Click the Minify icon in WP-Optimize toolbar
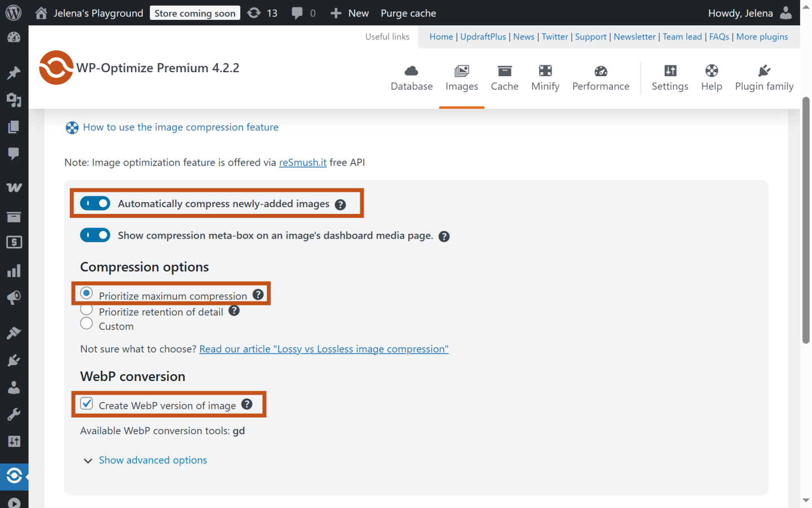The image size is (812, 508). tap(545, 72)
